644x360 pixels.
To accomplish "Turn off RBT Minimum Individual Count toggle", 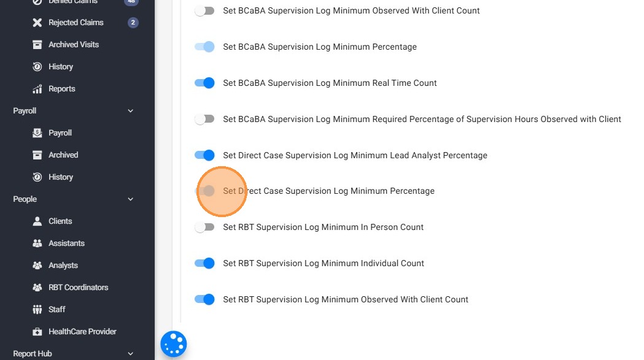I will tap(204, 263).
